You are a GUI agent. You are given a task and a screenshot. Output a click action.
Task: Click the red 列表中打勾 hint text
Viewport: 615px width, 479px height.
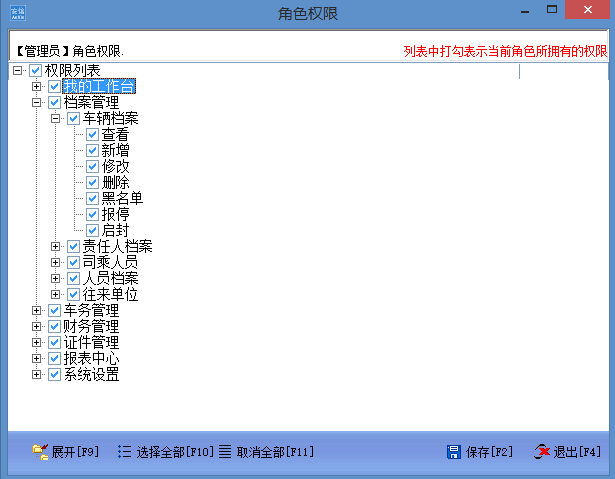506,51
